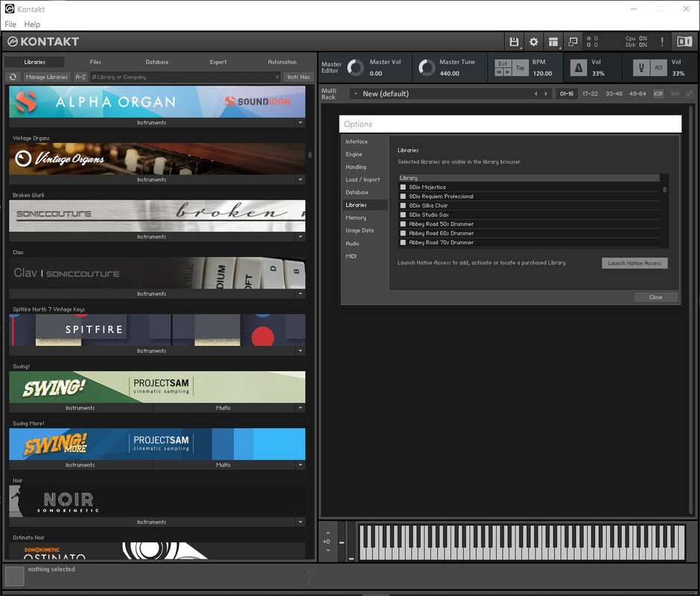Check the 8Dio Silka Choir checkbox
Viewport: 700px width, 596px height.
click(403, 206)
